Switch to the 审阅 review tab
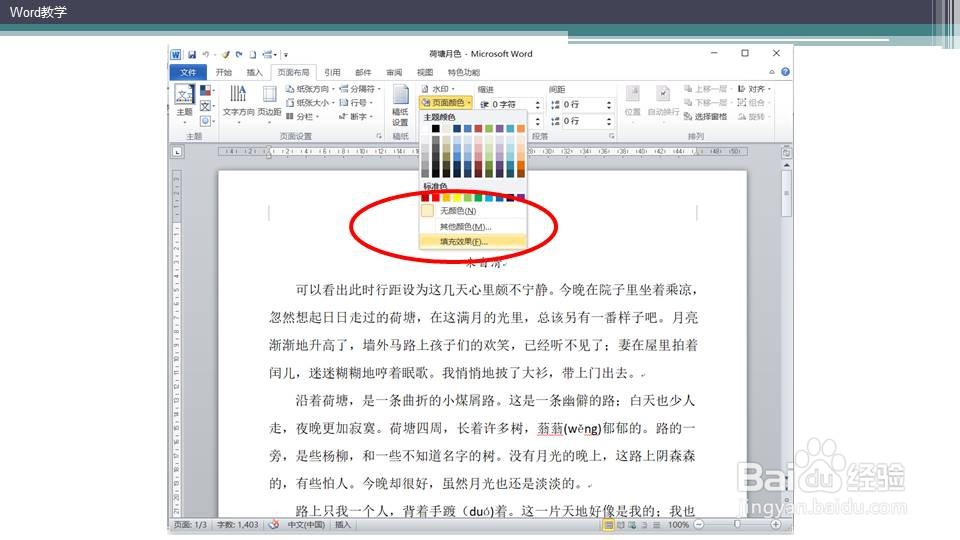 (x=394, y=72)
